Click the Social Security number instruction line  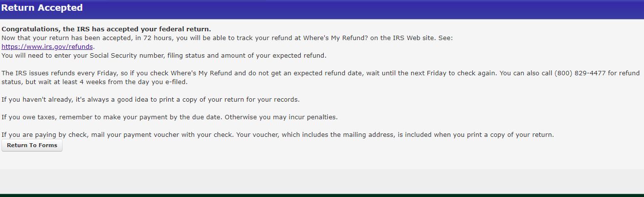pos(163,56)
